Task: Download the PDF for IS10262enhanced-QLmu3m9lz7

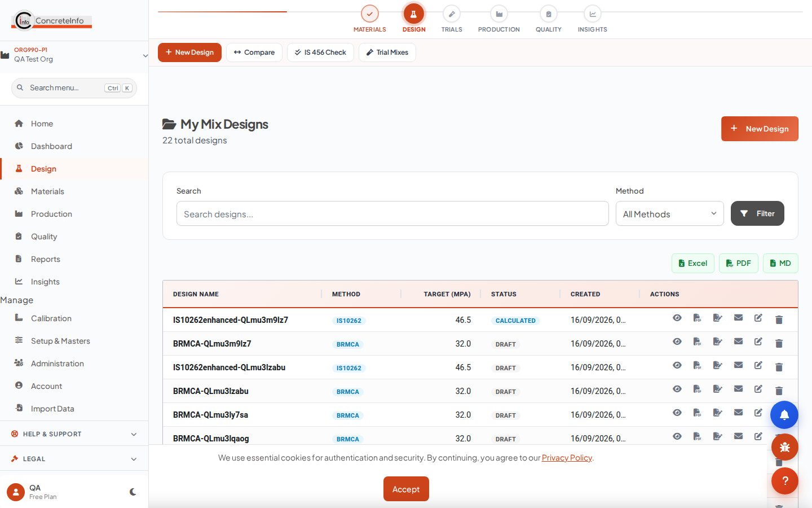Action: click(x=698, y=318)
